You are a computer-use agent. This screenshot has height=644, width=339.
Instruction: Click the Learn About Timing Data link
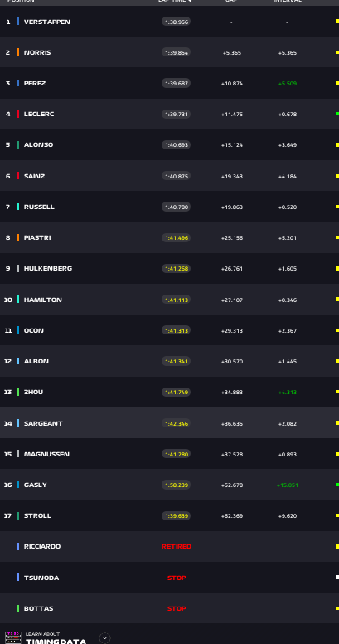tap(56, 638)
